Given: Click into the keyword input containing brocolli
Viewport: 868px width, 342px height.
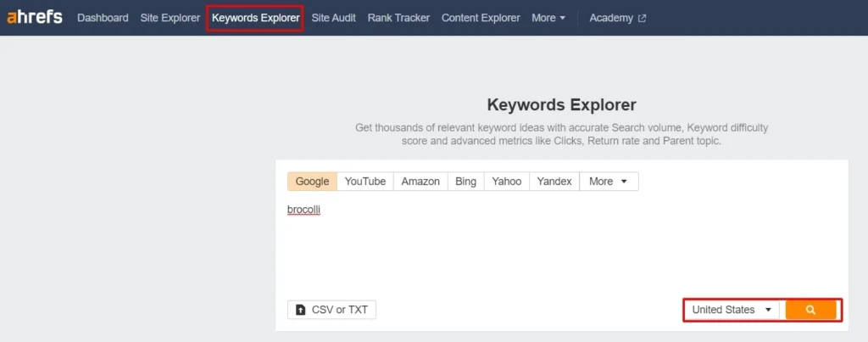Looking at the screenshot, I should click(561, 247).
